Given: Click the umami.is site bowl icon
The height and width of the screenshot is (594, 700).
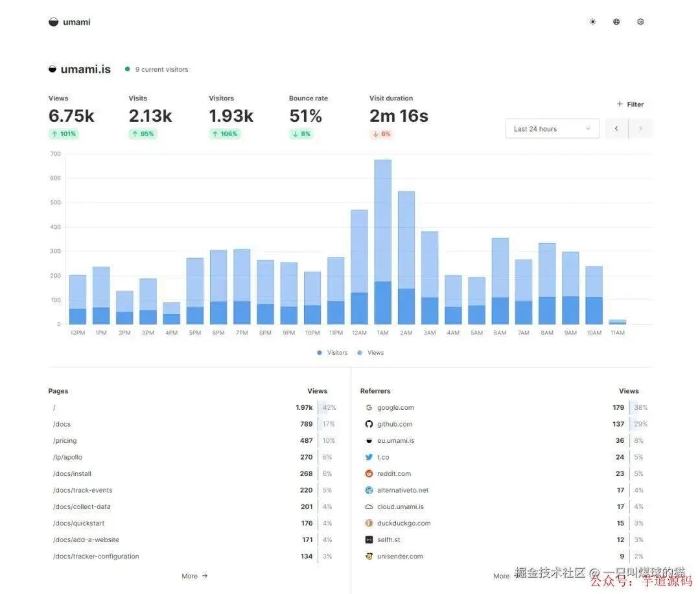Looking at the screenshot, I should pos(52,69).
